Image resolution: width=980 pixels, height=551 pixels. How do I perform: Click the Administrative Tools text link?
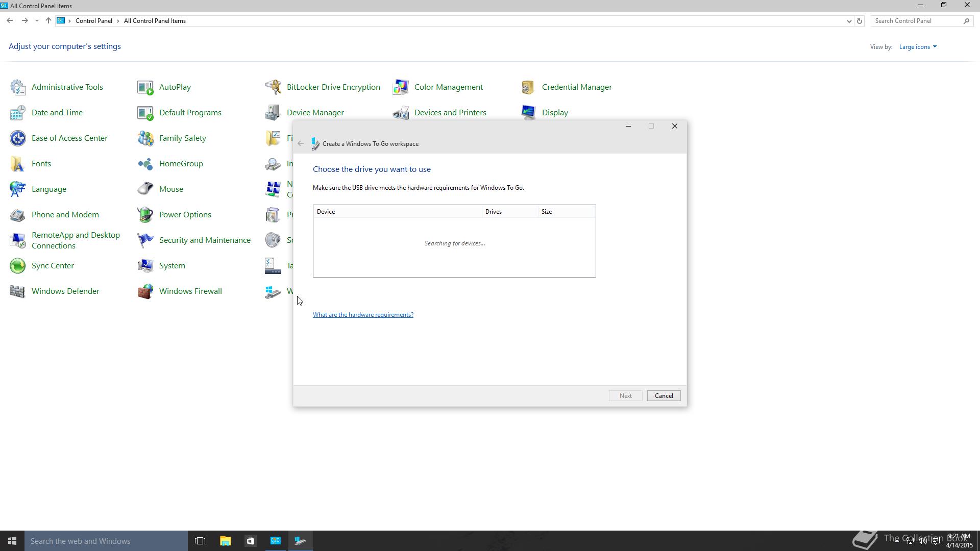67,87
